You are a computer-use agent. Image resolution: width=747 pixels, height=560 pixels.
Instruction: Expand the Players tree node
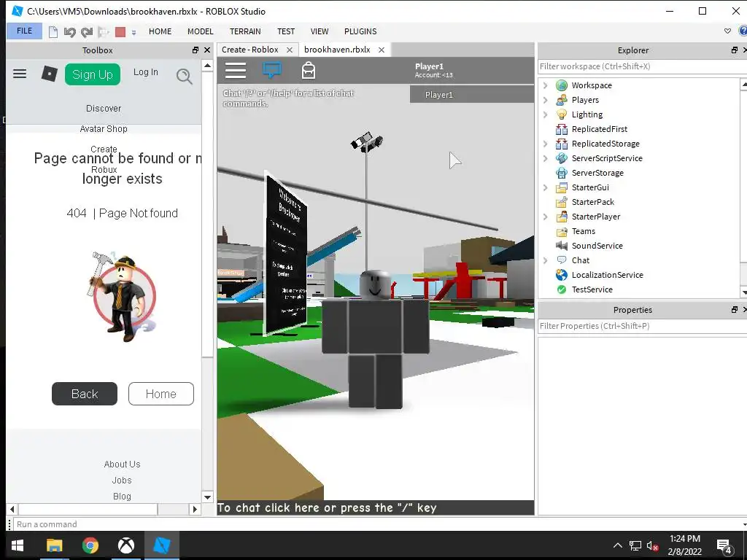pos(546,100)
